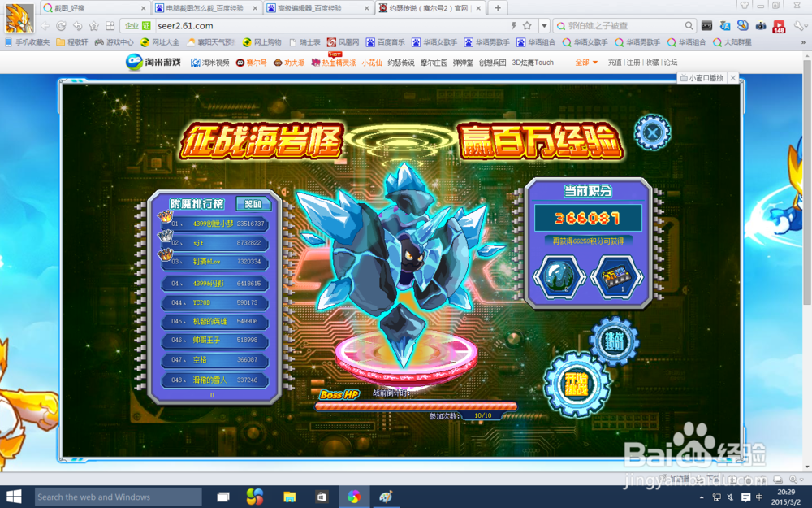Select rank 04 row 4399@闪影
The height and width of the screenshot is (508, 812).
click(x=214, y=284)
